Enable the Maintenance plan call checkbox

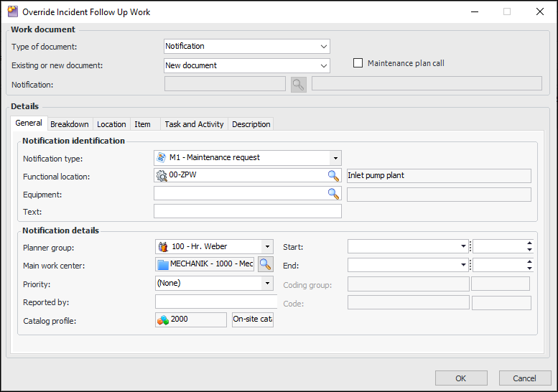[358, 63]
